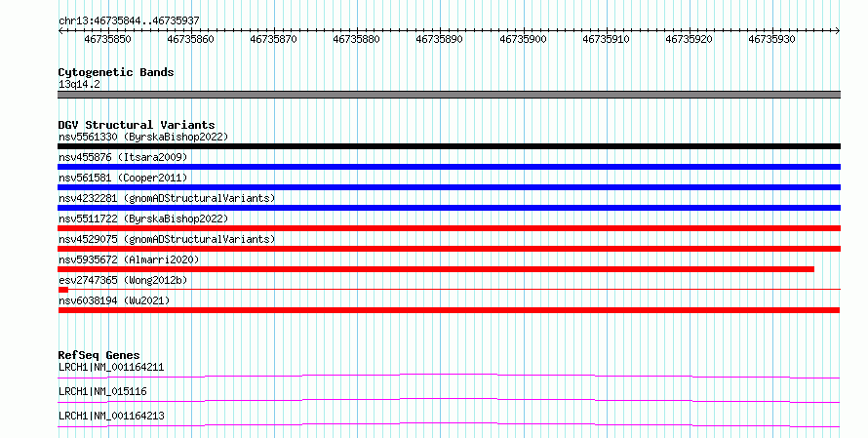Open nsv4232281 (gnomADStructuralVariants) label
Image resolution: width=868 pixels, height=438 pixels.
pyautogui.click(x=167, y=198)
